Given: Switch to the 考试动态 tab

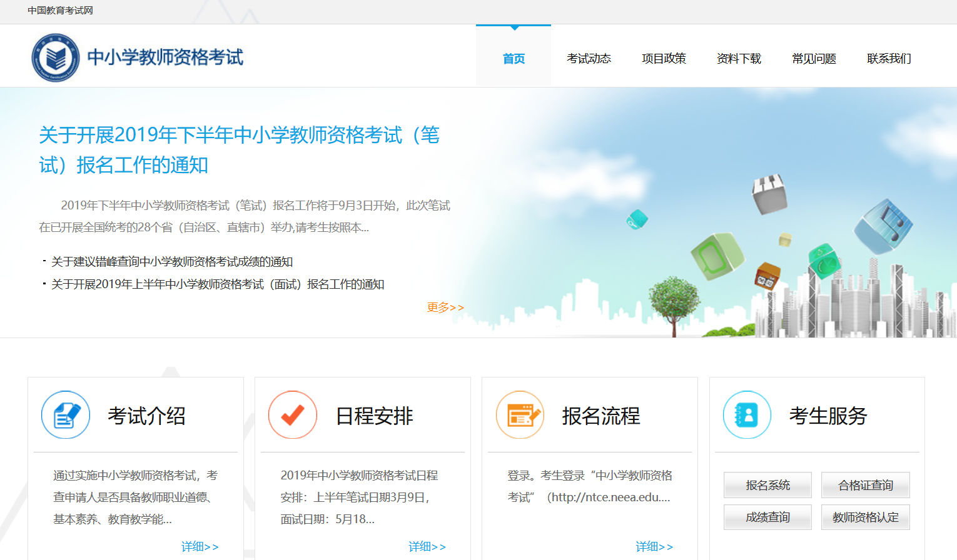Looking at the screenshot, I should 589,58.
